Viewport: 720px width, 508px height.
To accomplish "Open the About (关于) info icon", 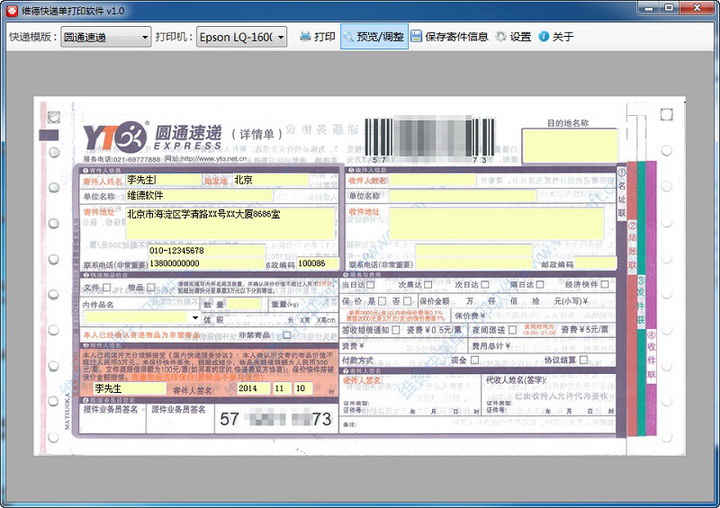I will (543, 36).
